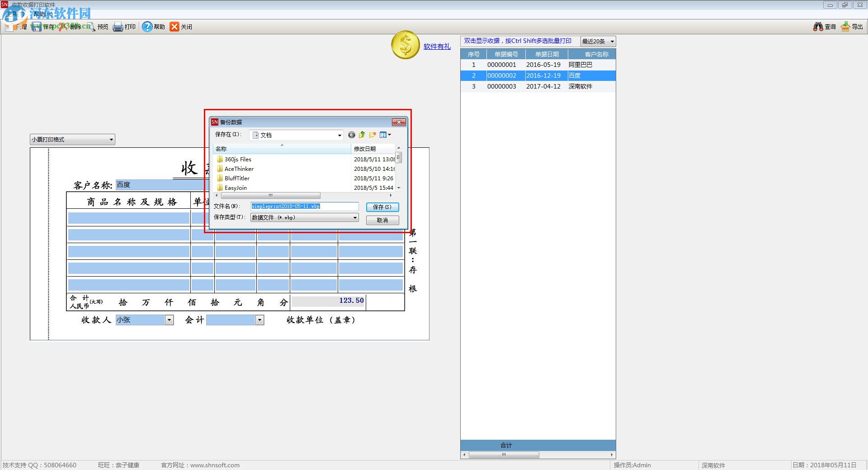Select the AceThinker folder
This screenshot has width=868, height=470.
239,169
